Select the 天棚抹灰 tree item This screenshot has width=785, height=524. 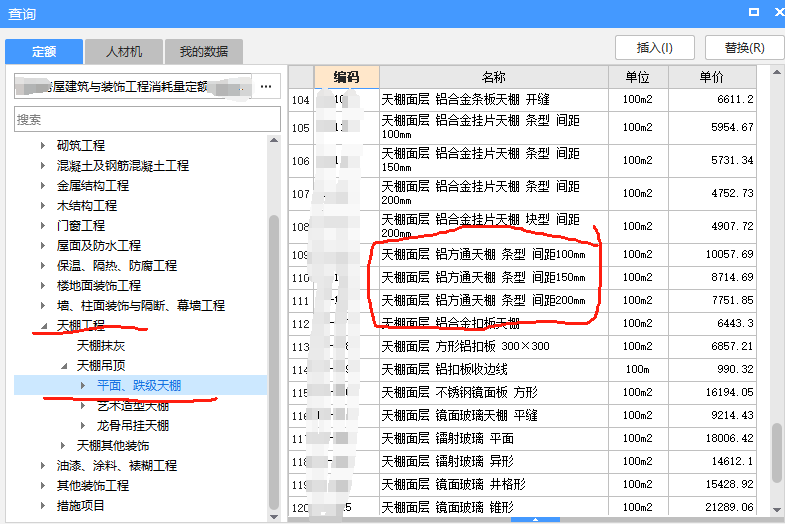[x=101, y=346]
